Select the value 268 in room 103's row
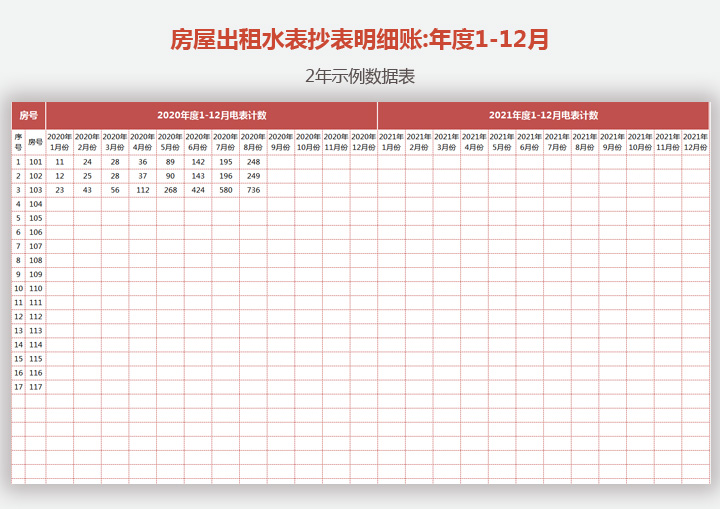Viewport: 720px width, 509px height. [170, 190]
